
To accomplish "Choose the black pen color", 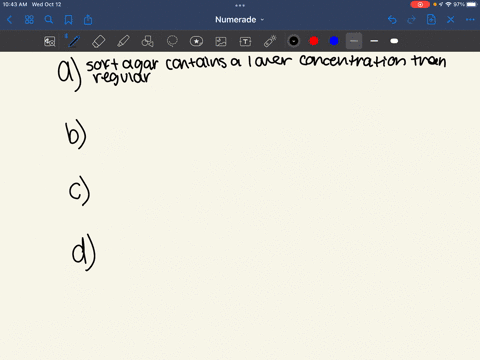I will click(x=294, y=41).
